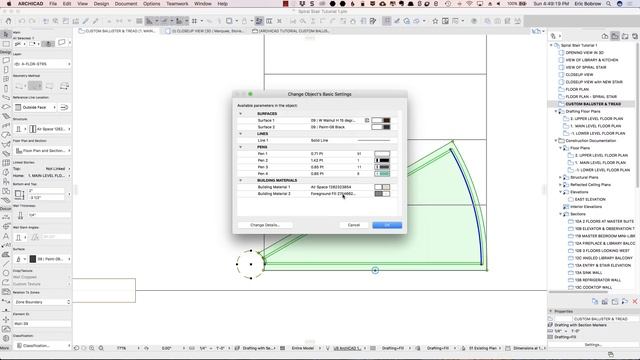
Task: Select the View Map folder icon in Navigator
Action: click(x=615, y=36)
